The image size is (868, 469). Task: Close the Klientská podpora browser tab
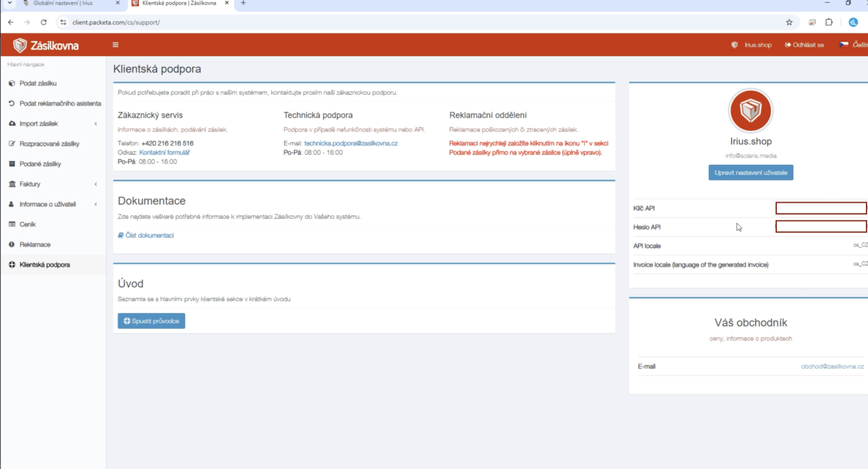[x=227, y=4]
